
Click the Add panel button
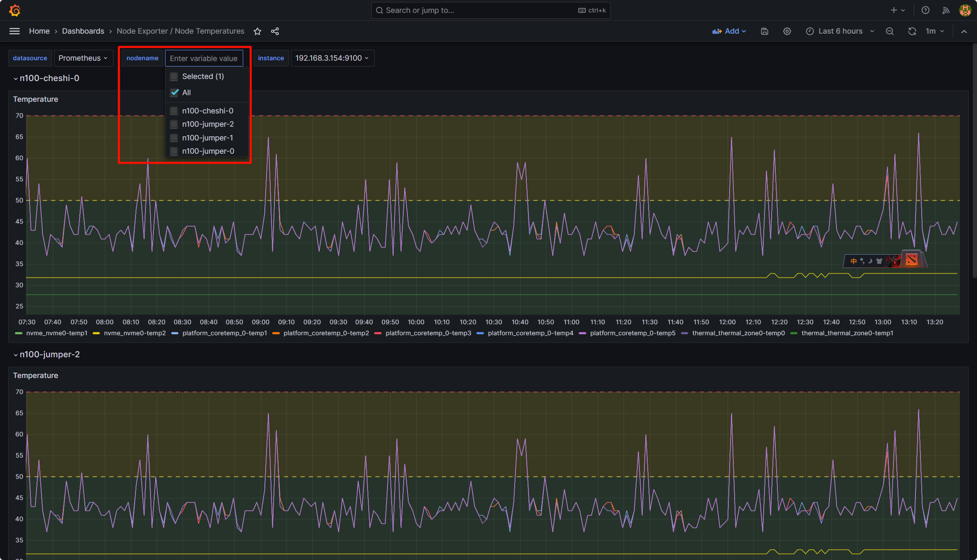(x=729, y=31)
